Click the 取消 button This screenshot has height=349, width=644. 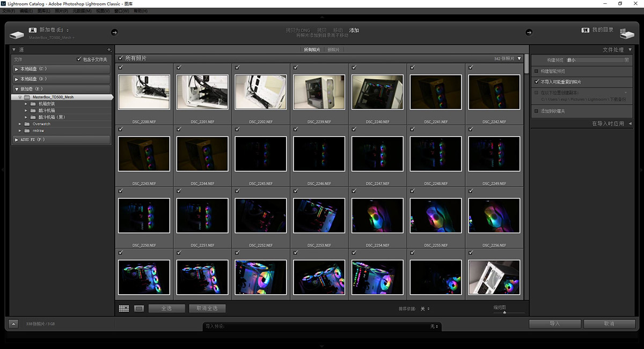pos(609,324)
